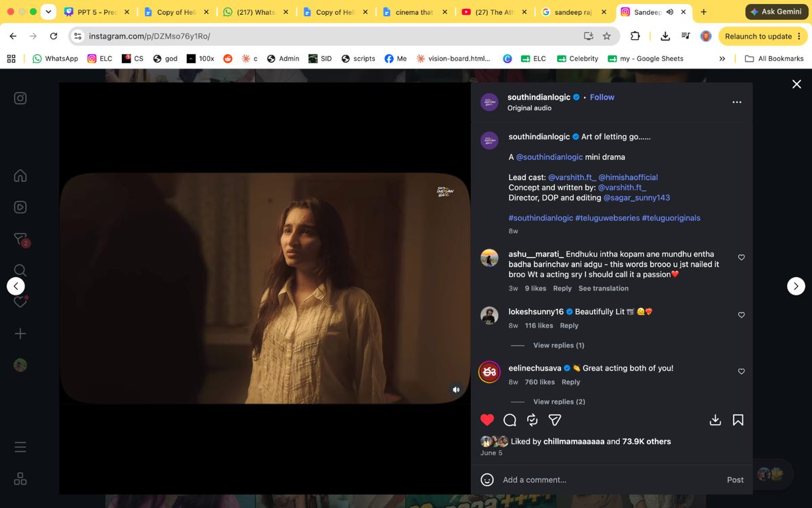Open Notifications heart in the sidebar
Screen dimensions: 812x508
pyautogui.click(x=20, y=301)
